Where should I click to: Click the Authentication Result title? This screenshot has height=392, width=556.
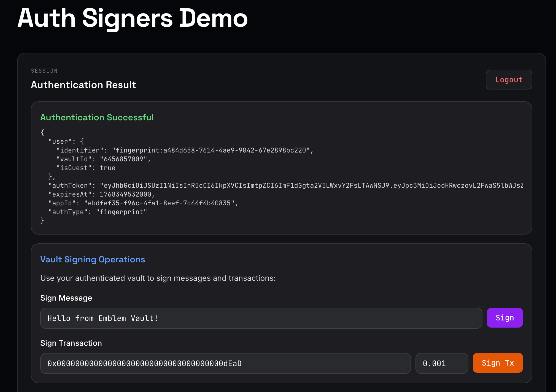coord(83,85)
